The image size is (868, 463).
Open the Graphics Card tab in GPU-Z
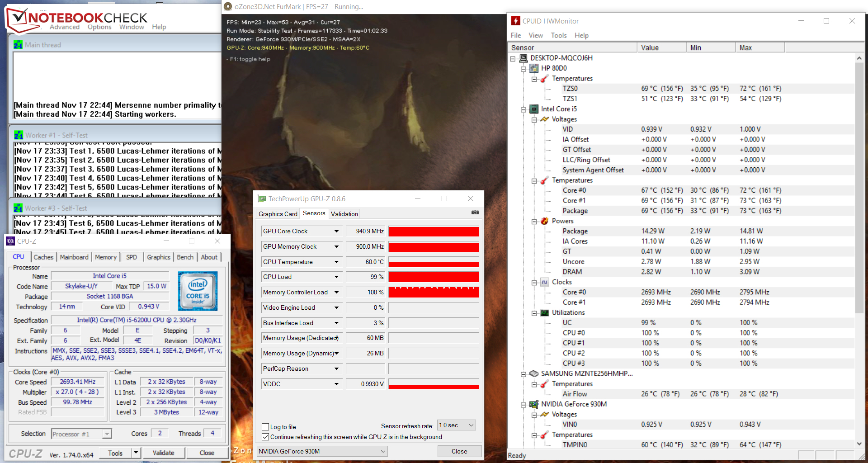[x=278, y=214]
